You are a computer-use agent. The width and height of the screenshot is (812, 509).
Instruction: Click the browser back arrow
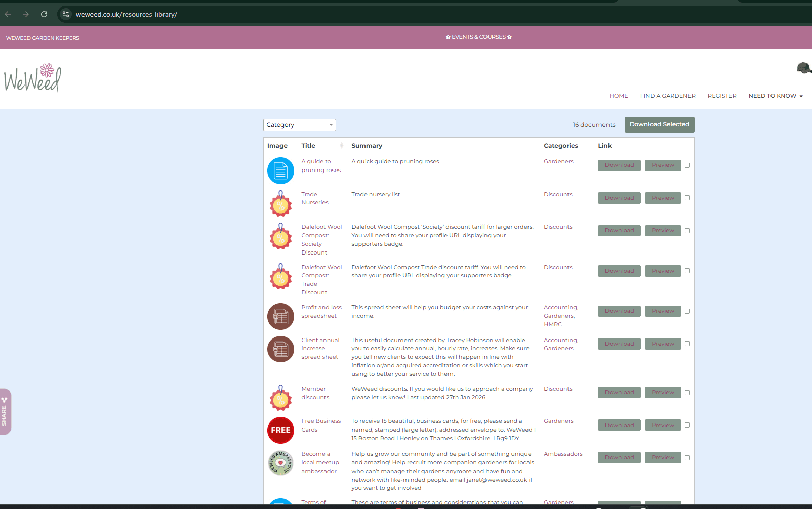click(x=8, y=14)
